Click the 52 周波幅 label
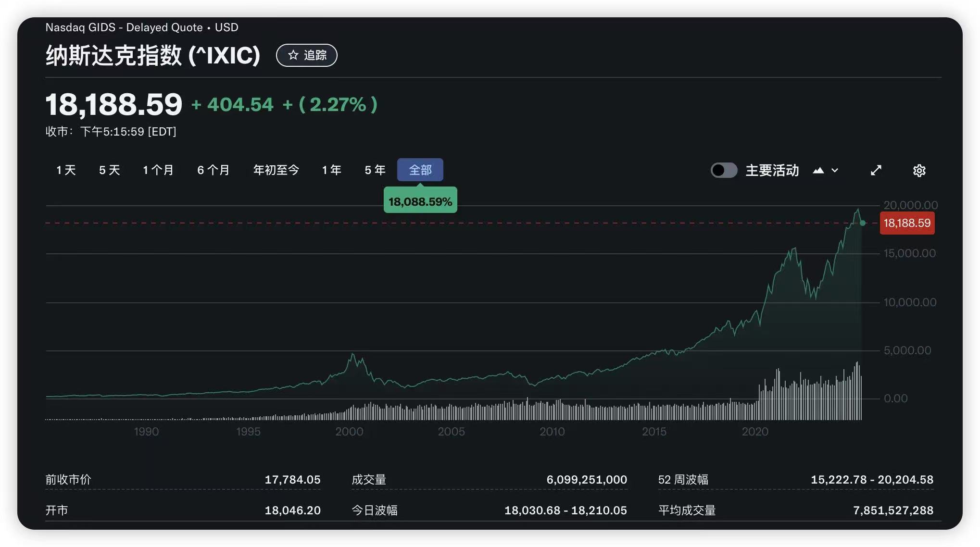This screenshot has height=547, width=980. click(x=683, y=480)
